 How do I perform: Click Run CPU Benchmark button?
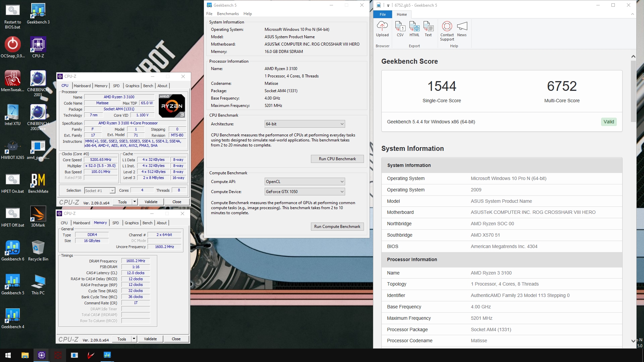coord(337,159)
